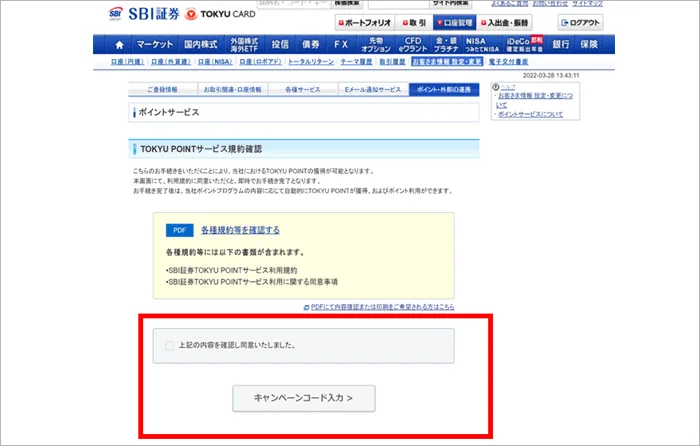This screenshot has height=446, width=700.
Task: Click the SBI証券 logo
Action: tap(144, 14)
